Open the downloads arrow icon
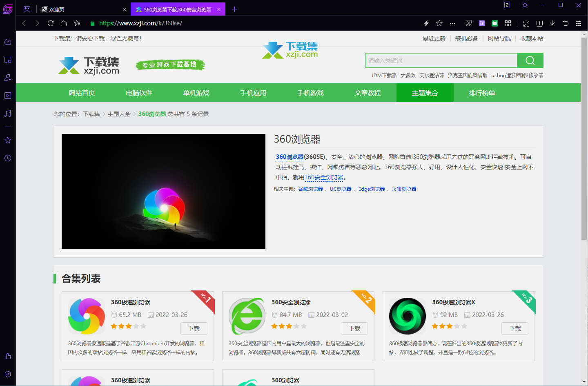The height and width of the screenshot is (386, 588). 552,23
